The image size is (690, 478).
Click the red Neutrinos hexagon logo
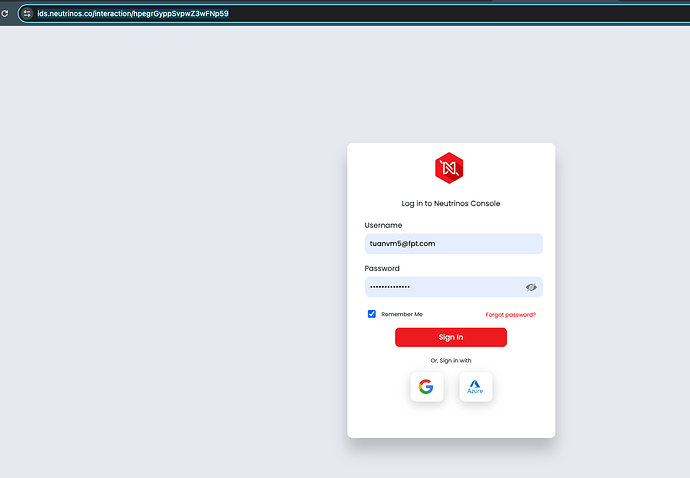tap(449, 168)
